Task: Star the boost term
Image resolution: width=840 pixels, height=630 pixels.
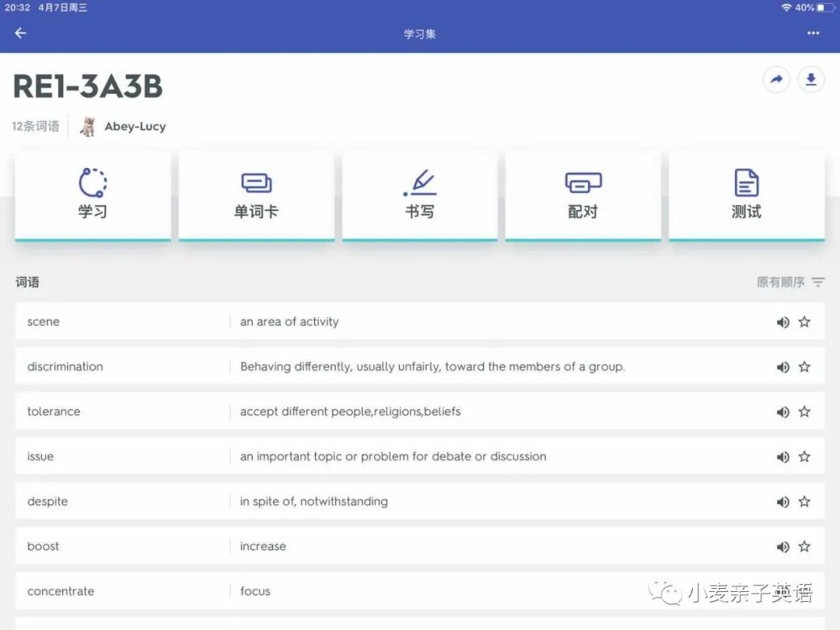Action: pyautogui.click(x=804, y=547)
